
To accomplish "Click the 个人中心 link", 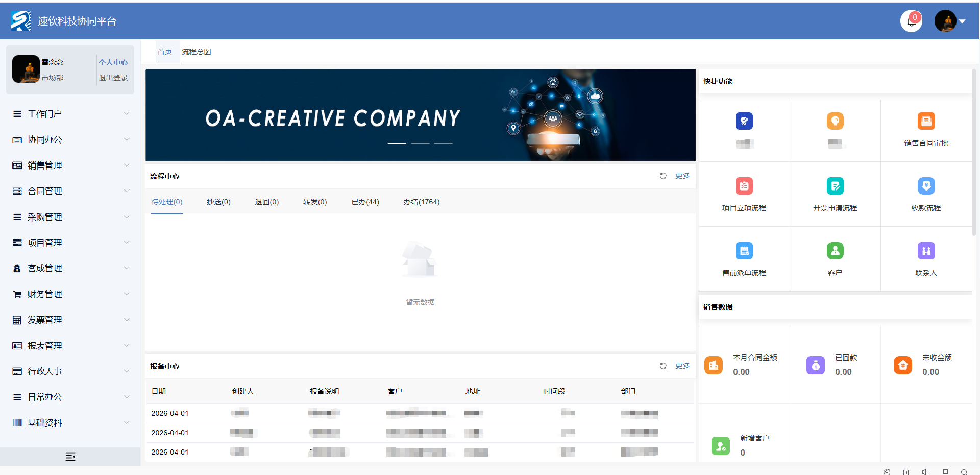I will 113,62.
